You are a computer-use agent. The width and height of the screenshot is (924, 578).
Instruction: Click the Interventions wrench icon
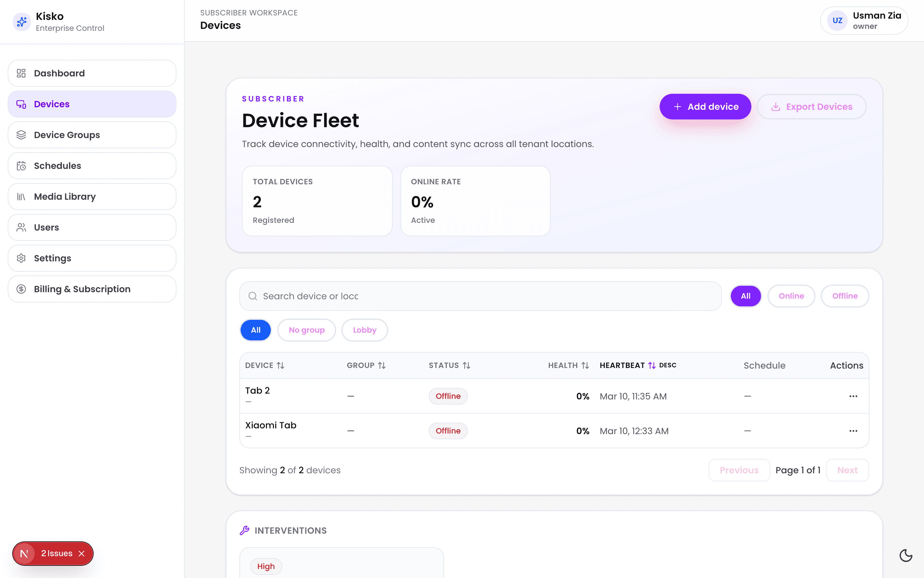click(244, 530)
